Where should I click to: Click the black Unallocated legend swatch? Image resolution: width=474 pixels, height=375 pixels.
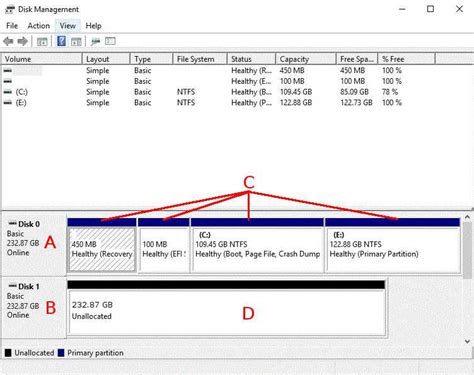(8, 353)
